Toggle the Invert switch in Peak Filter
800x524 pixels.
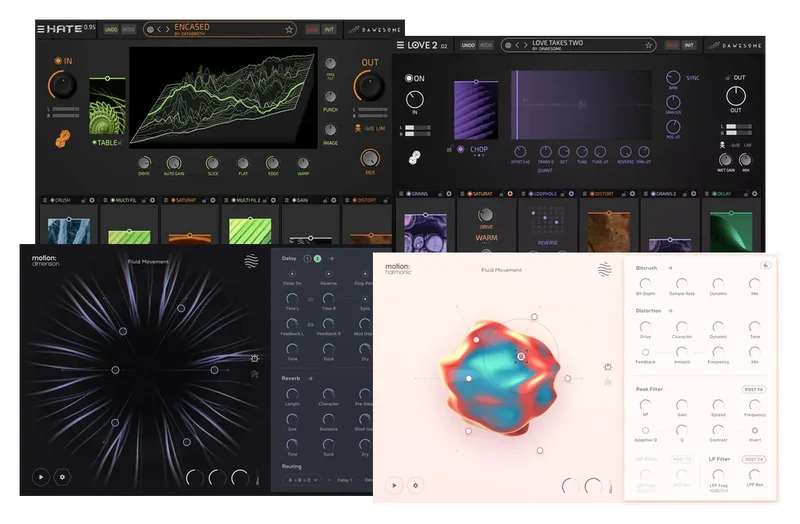click(x=755, y=430)
